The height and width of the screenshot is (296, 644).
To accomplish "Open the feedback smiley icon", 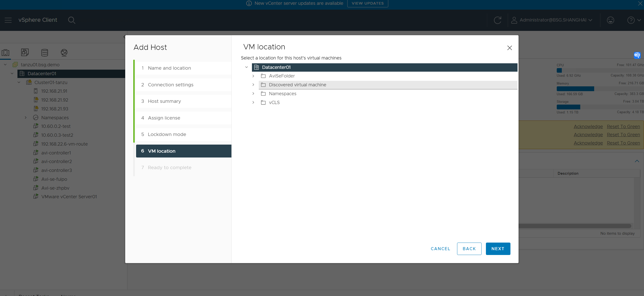I will coord(610,20).
